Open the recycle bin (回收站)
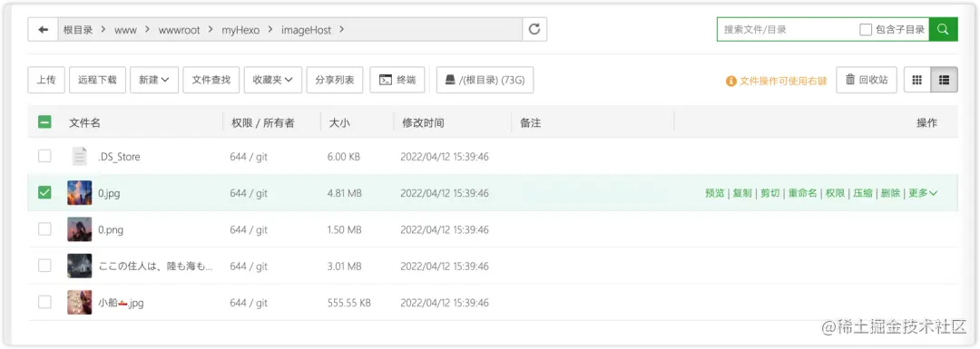Viewport: 980px width, 349px height. click(867, 80)
